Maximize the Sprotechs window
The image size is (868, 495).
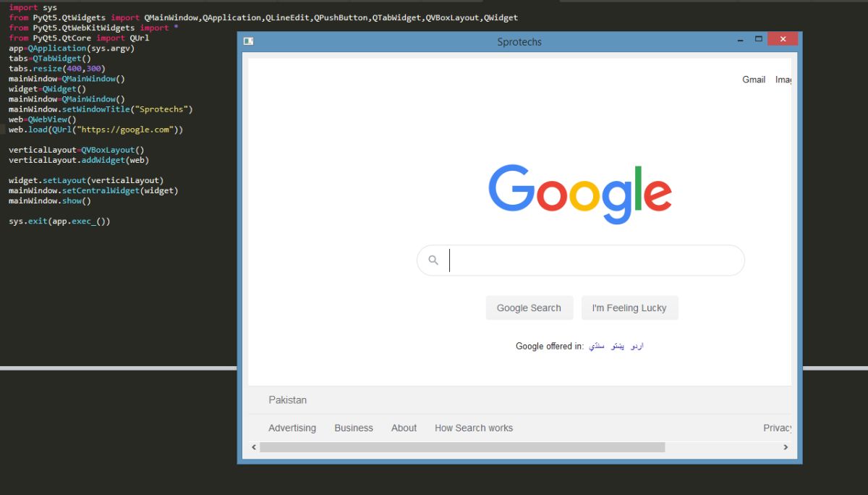(x=758, y=40)
